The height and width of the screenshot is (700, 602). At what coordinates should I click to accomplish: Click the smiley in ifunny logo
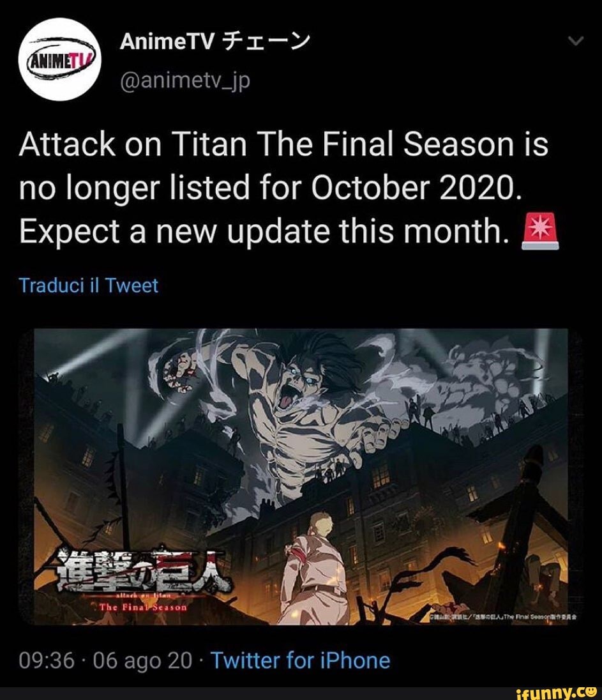pyautogui.click(x=592, y=692)
